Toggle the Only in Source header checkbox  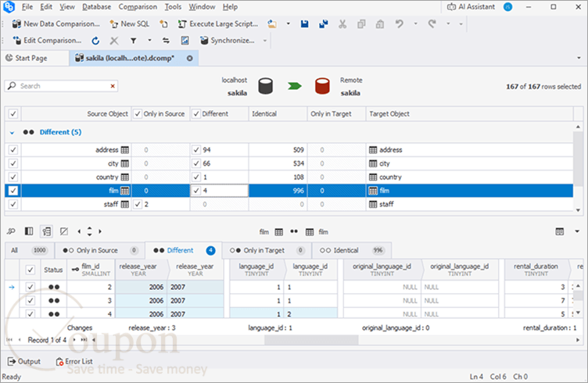pos(138,113)
